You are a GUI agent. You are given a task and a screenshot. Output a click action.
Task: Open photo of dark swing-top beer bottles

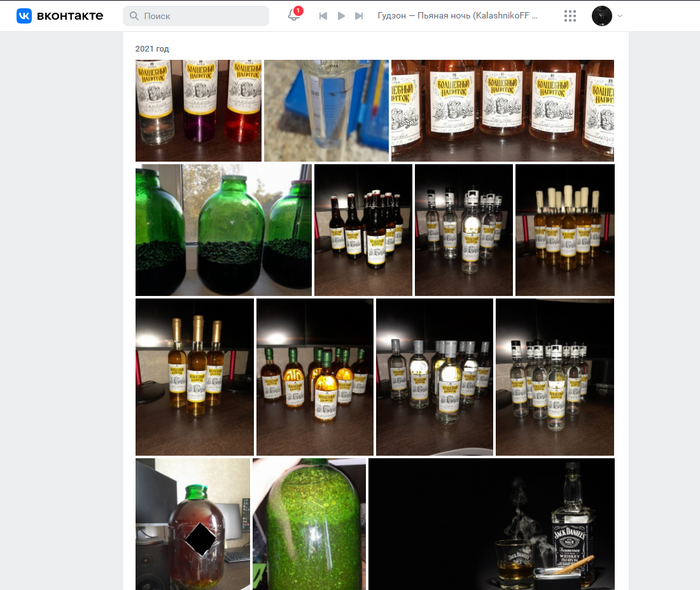pyautogui.click(x=363, y=230)
